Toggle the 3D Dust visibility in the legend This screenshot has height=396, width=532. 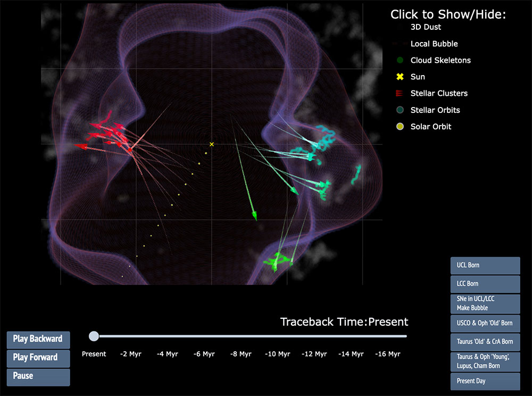pyautogui.click(x=401, y=27)
